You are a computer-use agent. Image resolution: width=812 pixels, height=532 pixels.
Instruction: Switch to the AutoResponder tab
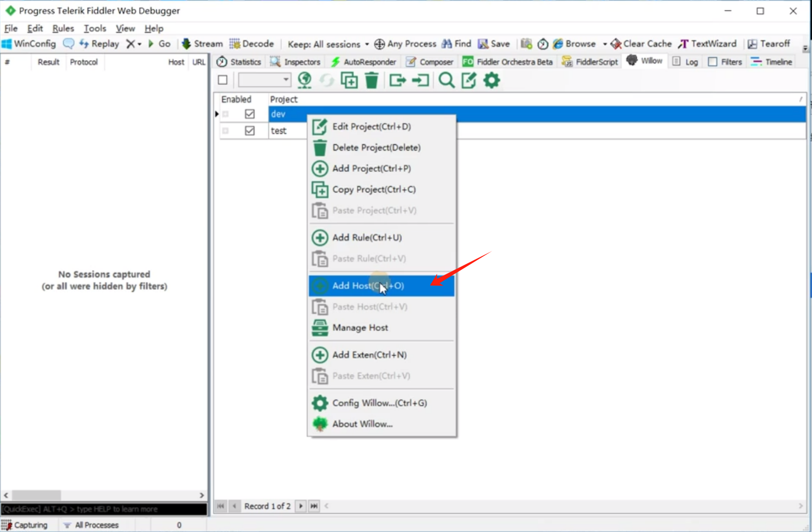point(364,62)
